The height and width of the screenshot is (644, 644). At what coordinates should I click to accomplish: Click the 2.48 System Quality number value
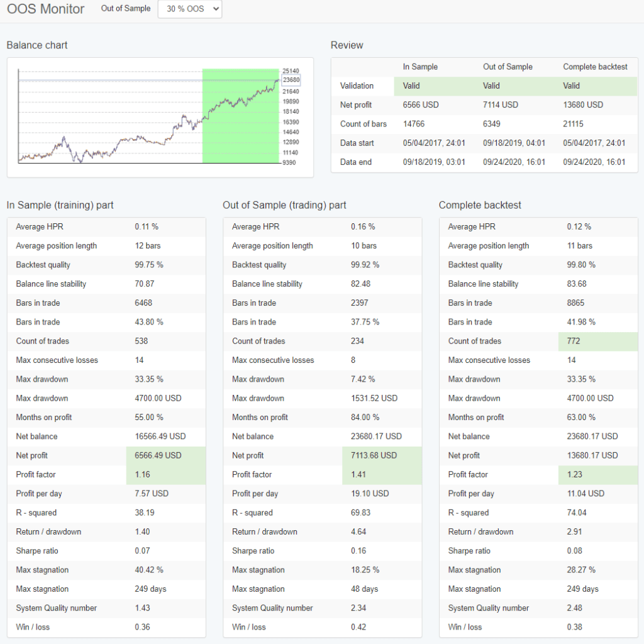point(575,608)
